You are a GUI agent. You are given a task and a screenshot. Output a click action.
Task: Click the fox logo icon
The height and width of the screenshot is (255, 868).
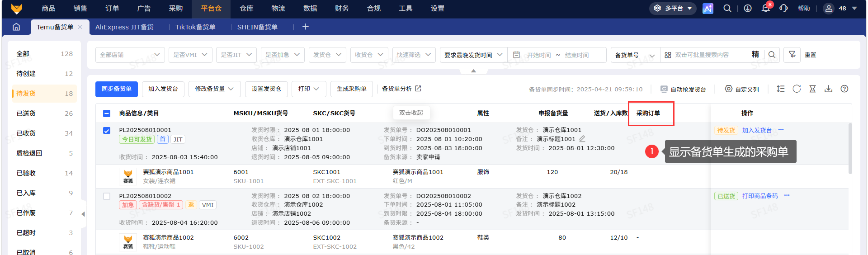tap(17, 8)
